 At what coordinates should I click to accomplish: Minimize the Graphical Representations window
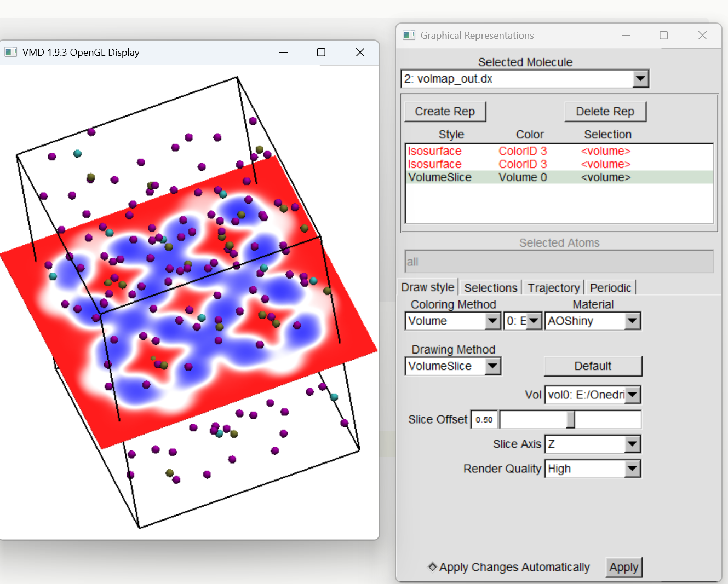click(626, 35)
